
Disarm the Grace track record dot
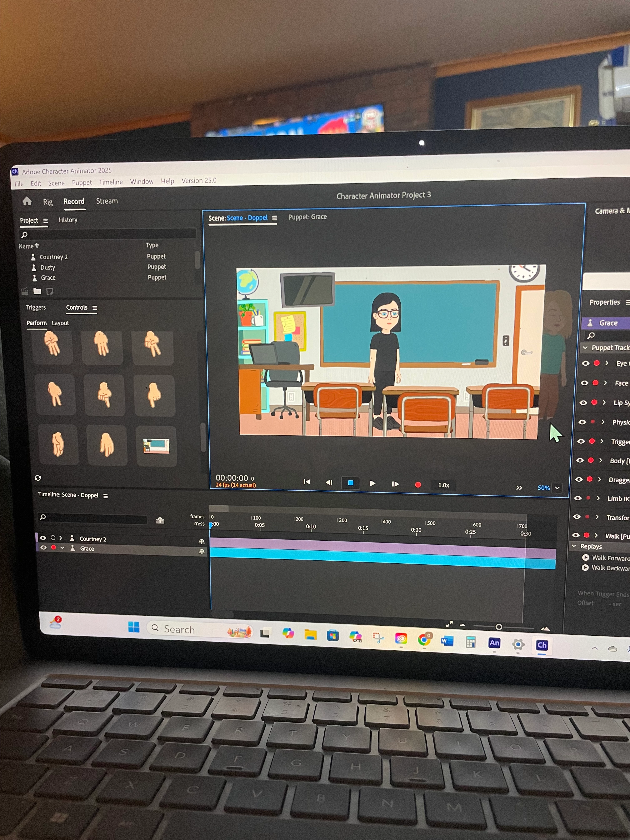(54, 547)
